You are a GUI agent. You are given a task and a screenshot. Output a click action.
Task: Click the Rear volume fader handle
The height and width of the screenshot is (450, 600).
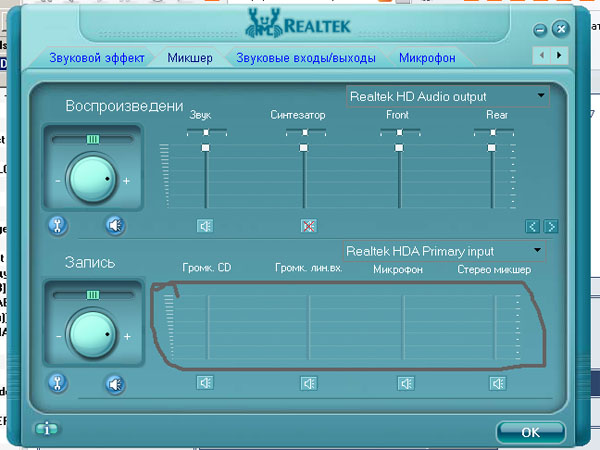(492, 148)
